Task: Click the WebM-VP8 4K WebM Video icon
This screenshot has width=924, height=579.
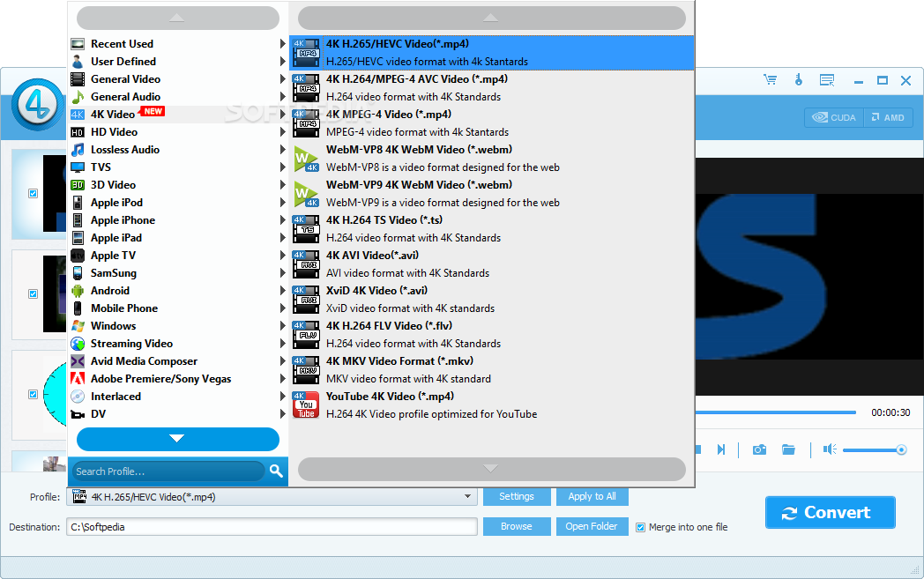Action: point(306,159)
